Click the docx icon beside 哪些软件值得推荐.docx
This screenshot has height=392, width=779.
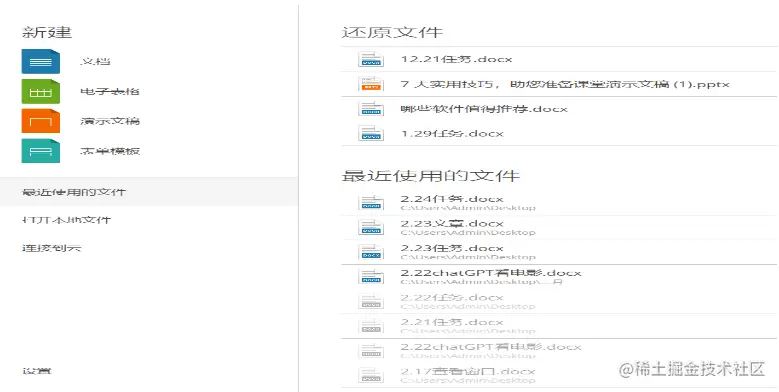click(371, 109)
